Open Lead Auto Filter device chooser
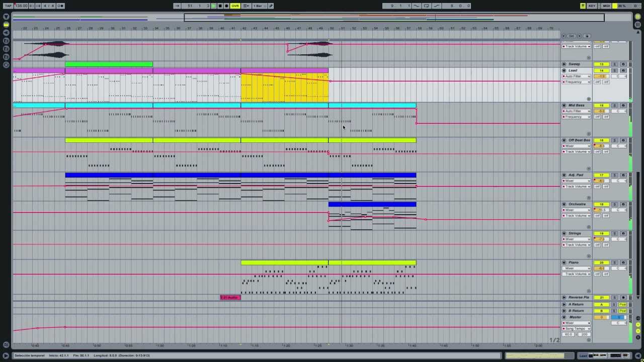 tap(577, 76)
